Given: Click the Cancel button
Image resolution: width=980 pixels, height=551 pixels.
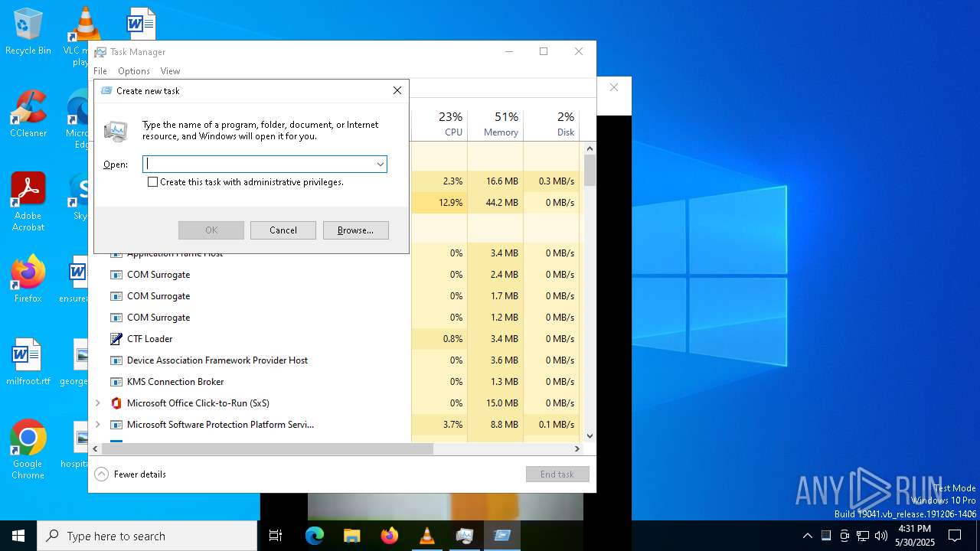Looking at the screenshot, I should (283, 230).
